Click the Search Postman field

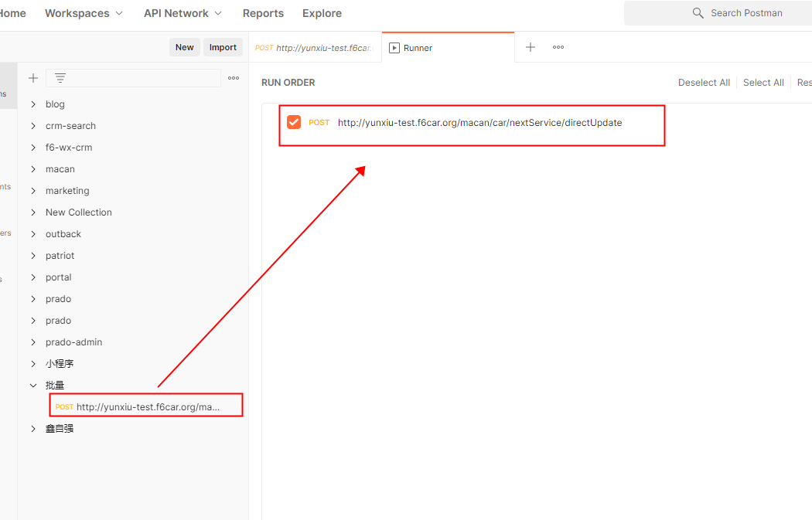coord(718,13)
